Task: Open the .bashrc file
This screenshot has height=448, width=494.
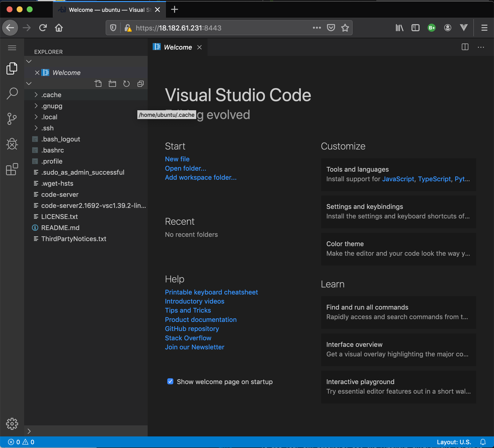Action: coord(86,150)
